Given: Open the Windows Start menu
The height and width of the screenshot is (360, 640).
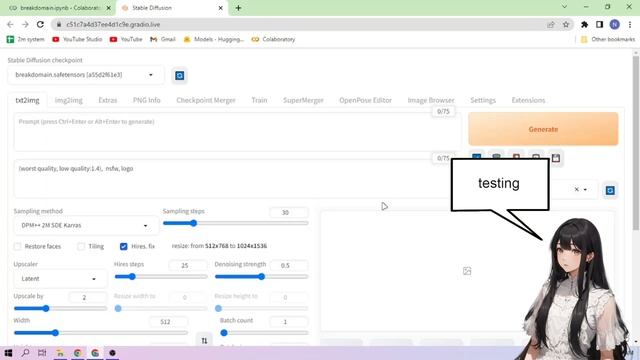Looking at the screenshot, I should tap(8, 353).
